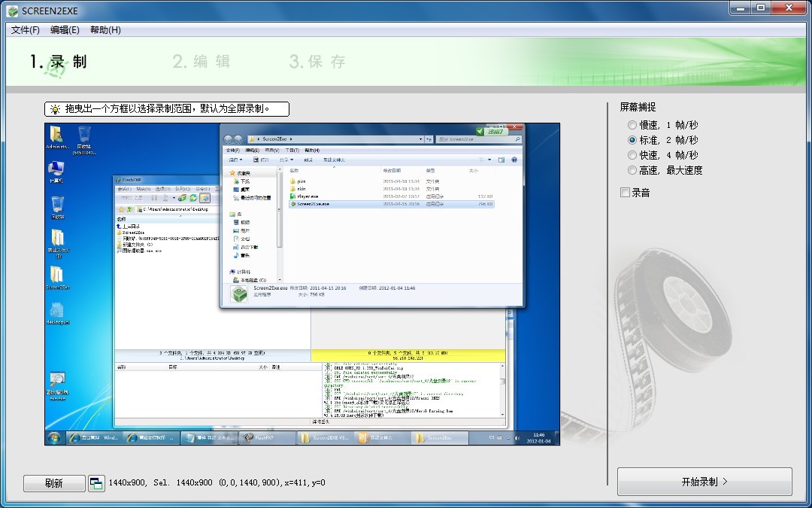Screen dimensions: 812x508
Task: Select 慢速, 1 帧/秒 capture speed
Action: click(x=632, y=125)
